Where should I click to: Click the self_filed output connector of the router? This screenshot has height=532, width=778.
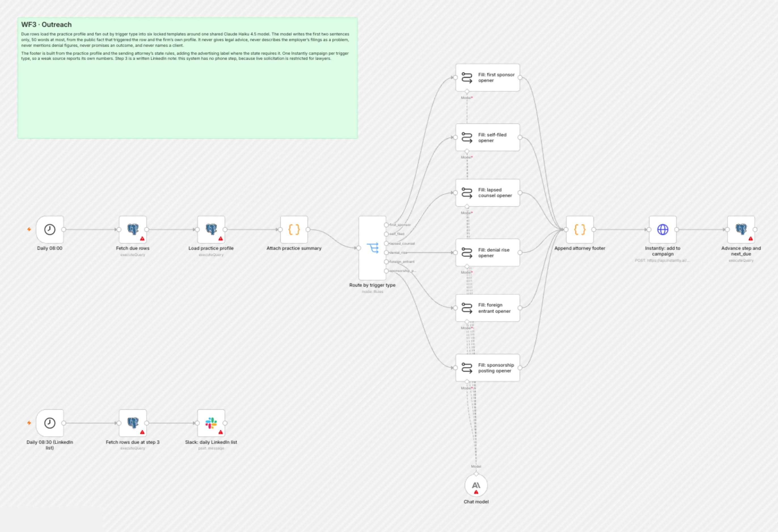pyautogui.click(x=386, y=234)
